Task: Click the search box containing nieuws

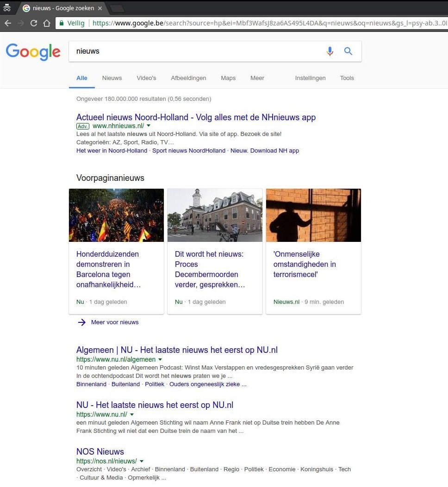Action: click(194, 51)
